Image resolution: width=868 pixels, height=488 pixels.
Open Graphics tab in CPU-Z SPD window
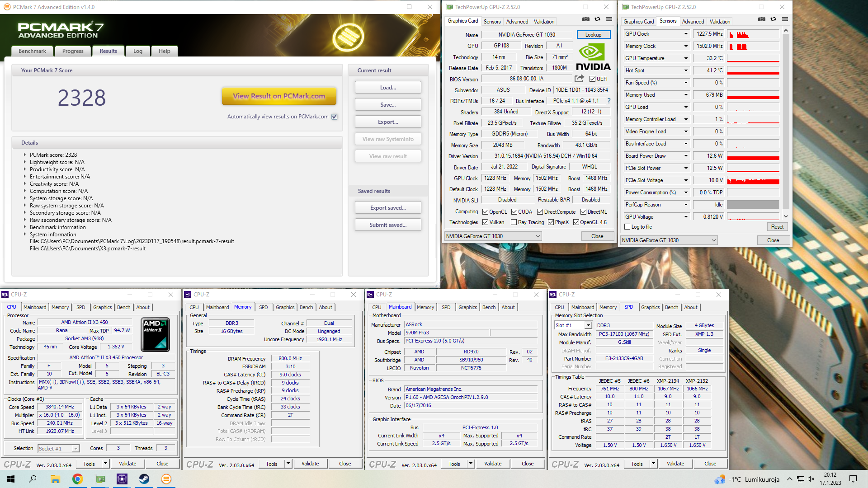(650, 307)
